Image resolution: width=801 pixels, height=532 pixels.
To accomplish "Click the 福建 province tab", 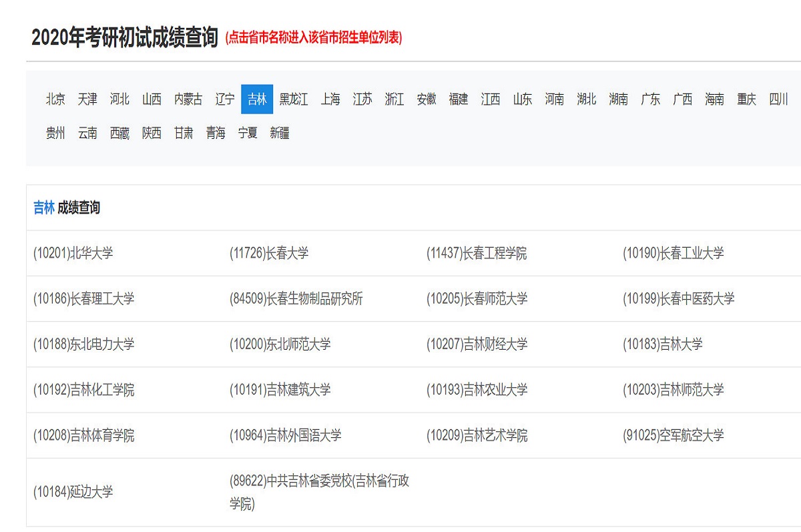I will [x=459, y=99].
